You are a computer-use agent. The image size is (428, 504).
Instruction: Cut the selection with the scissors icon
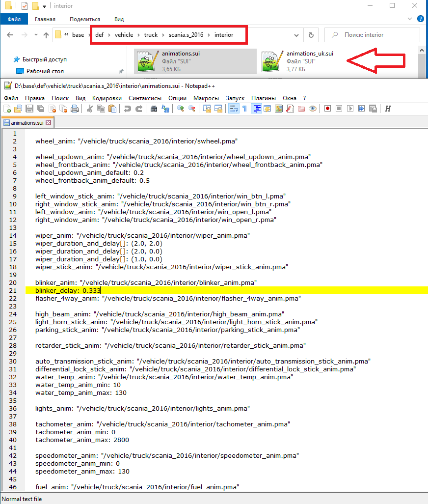click(x=90, y=109)
